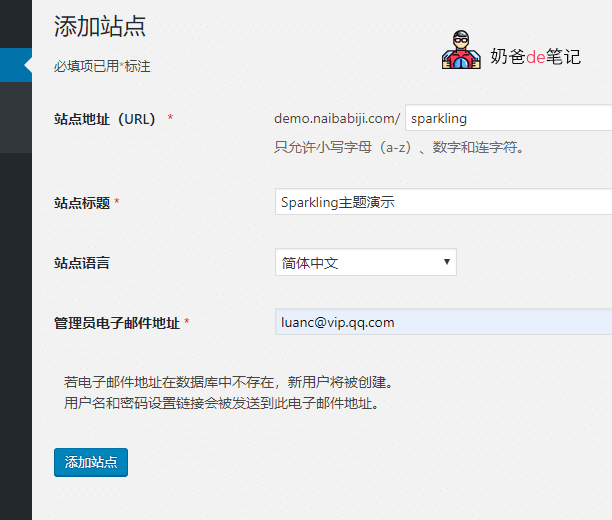Screen dimensions: 612x520
Task: Click the demo.naibabiji.com/ URL prefix text
Action: coord(337,118)
